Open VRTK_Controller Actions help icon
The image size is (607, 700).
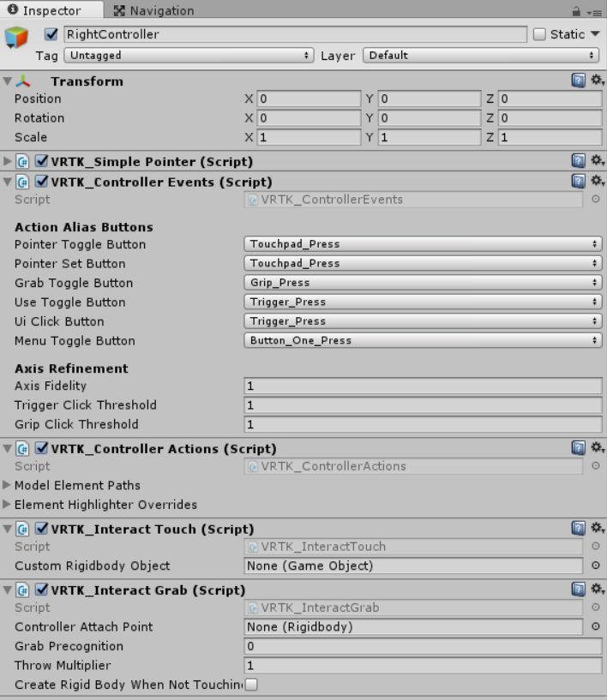(578, 448)
